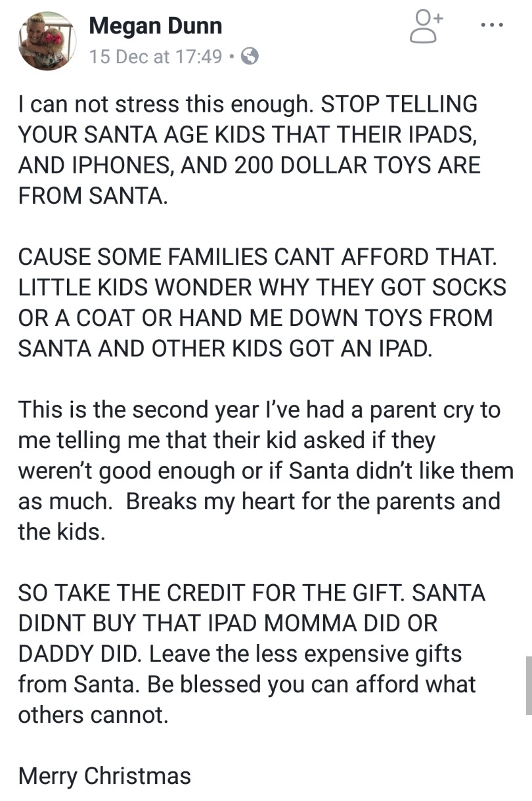This screenshot has width=532, height=801.
Task: Select the "CAUSE SOME FAMILIES CANT AFFORD THAT" line
Action: 257,257
